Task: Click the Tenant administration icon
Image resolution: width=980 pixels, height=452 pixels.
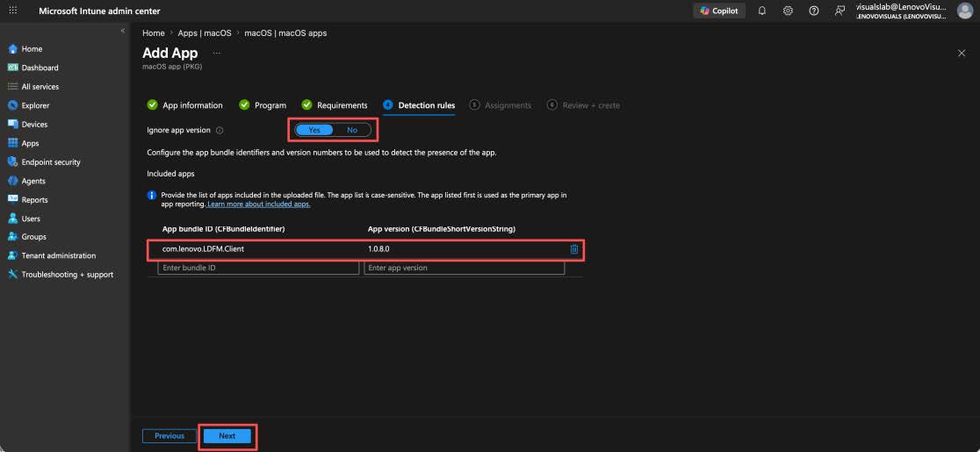Action: pyautogui.click(x=12, y=255)
